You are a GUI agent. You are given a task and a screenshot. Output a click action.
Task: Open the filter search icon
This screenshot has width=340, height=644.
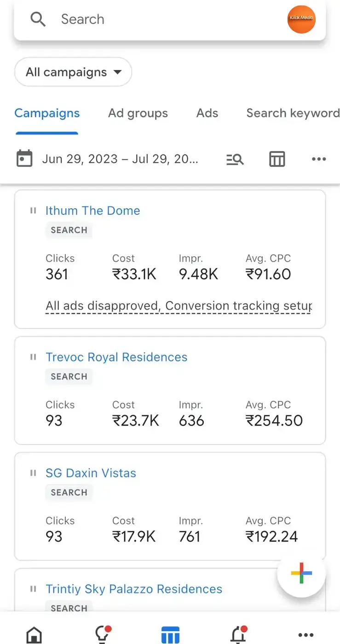click(x=235, y=159)
